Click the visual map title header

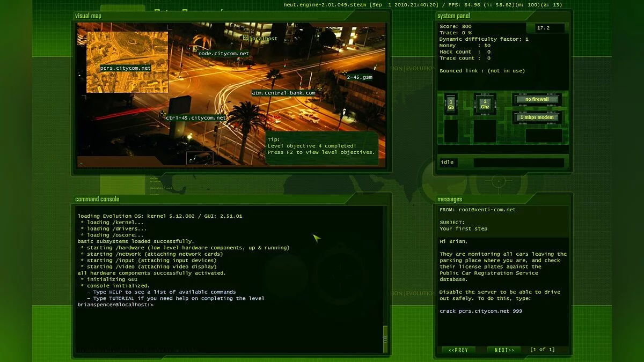[x=89, y=16]
